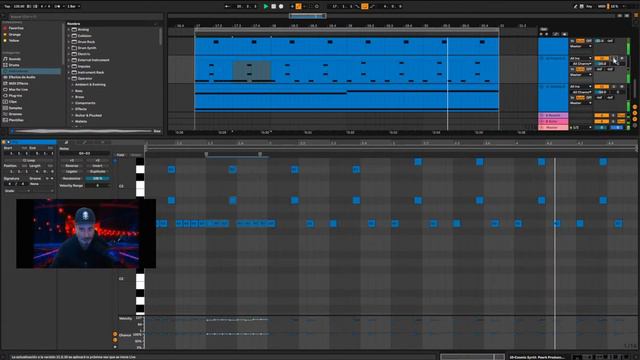This screenshot has width=640, height=360.
Task: Arm the Arrangement Record button
Action: (281, 6)
